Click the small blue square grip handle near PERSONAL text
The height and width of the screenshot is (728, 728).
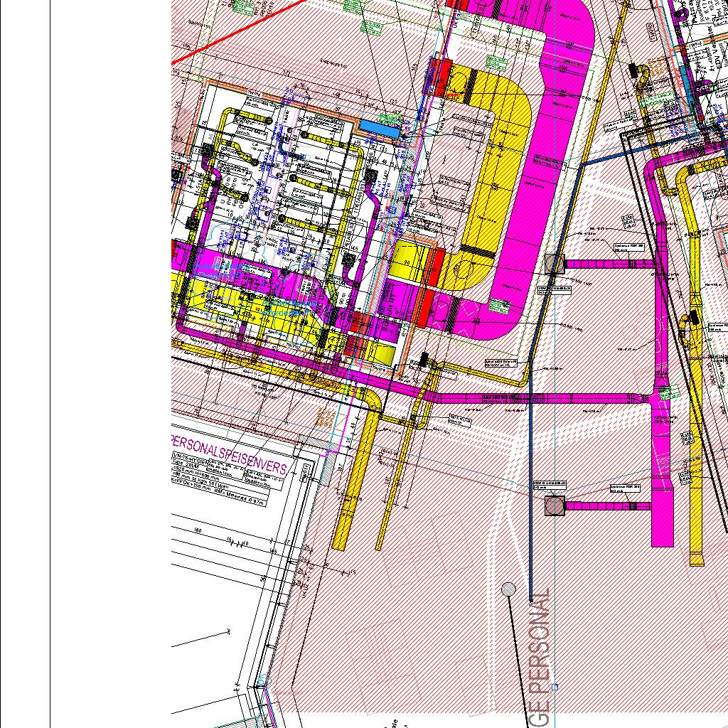point(555,687)
